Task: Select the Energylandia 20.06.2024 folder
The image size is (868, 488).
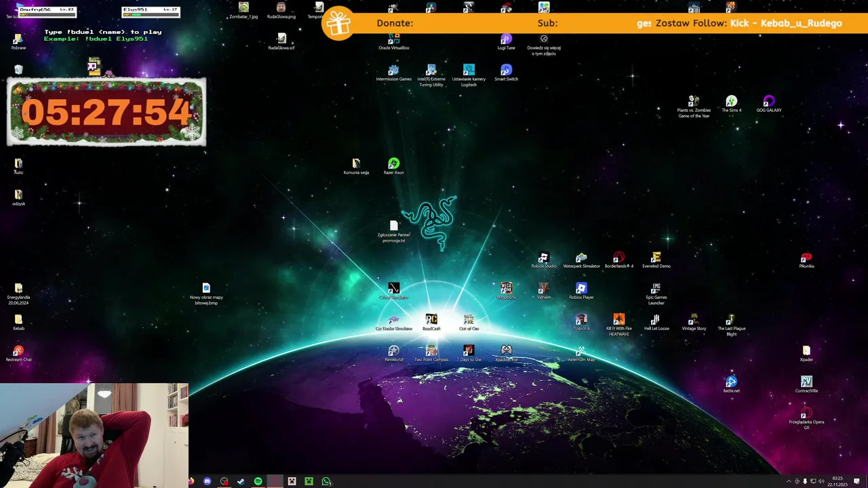Action: [x=18, y=294]
